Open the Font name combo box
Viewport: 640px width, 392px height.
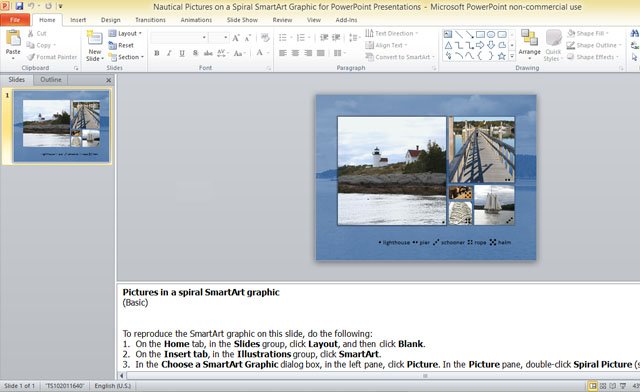point(179,38)
